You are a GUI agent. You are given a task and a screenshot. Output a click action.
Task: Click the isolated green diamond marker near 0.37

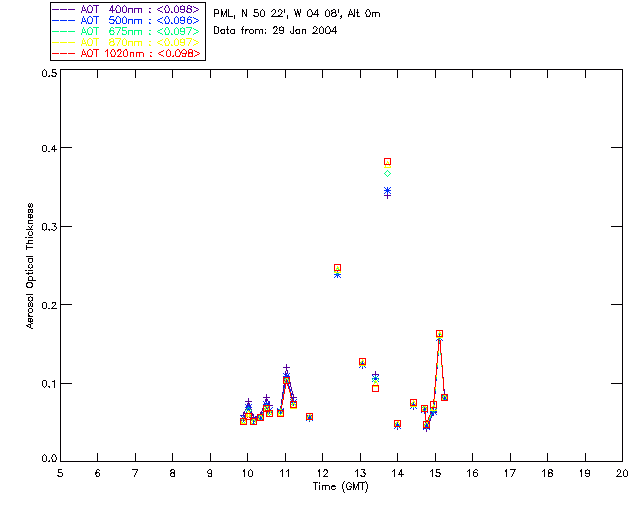[x=387, y=174]
